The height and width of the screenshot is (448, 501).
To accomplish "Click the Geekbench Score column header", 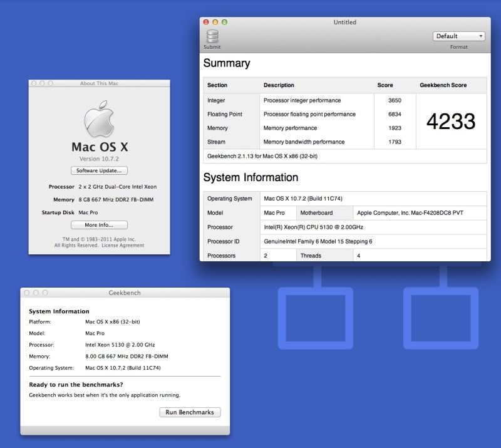I will click(443, 85).
